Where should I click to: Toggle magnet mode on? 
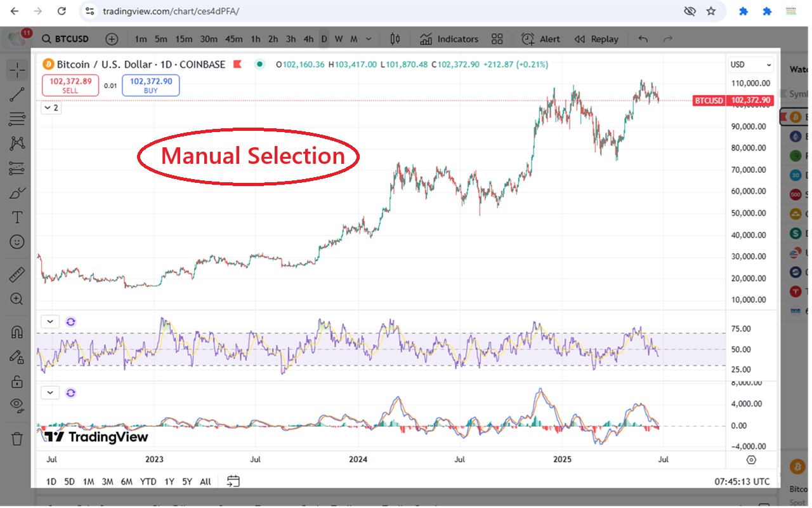16,331
